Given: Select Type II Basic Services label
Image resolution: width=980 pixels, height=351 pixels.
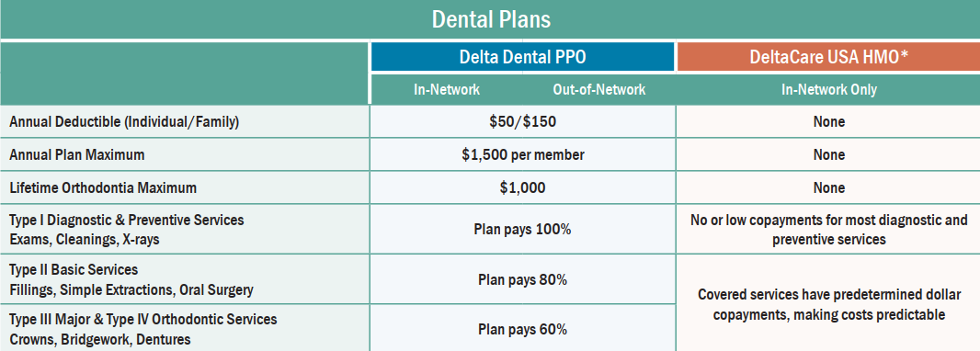Looking at the screenshot, I should pyautogui.click(x=131, y=280).
